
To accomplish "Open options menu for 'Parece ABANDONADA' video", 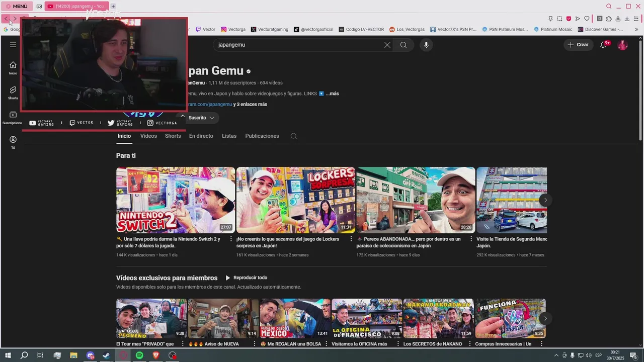I will [471, 239].
